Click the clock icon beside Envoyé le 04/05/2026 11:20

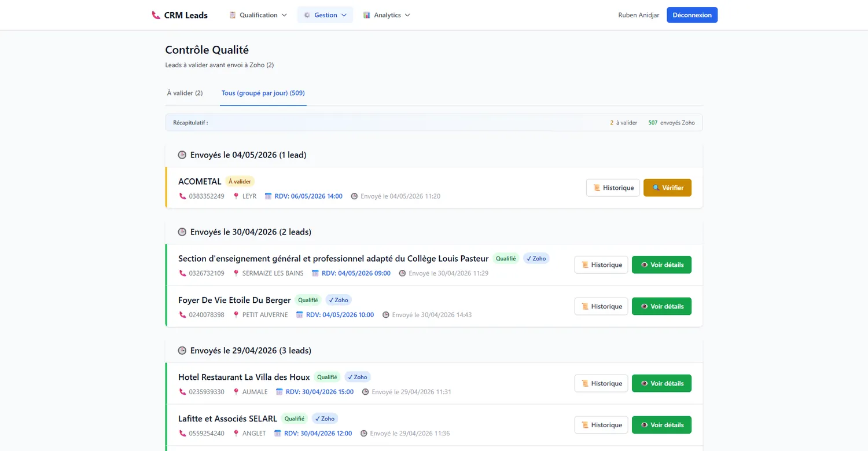tap(354, 196)
